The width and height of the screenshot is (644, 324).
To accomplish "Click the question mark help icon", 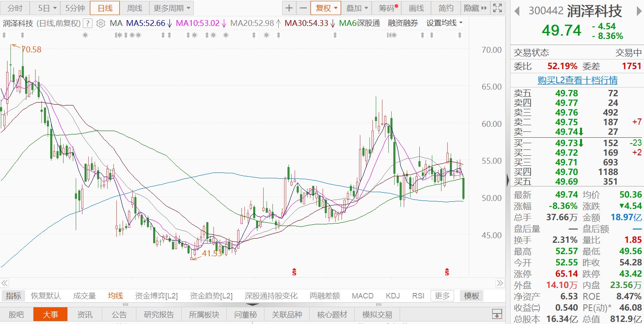I will (88, 23).
